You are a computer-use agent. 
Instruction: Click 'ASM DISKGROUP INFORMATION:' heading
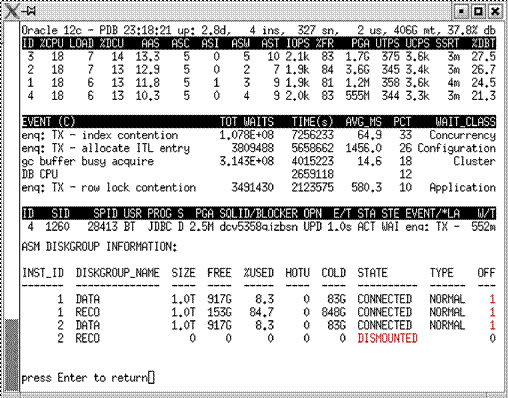point(99,247)
